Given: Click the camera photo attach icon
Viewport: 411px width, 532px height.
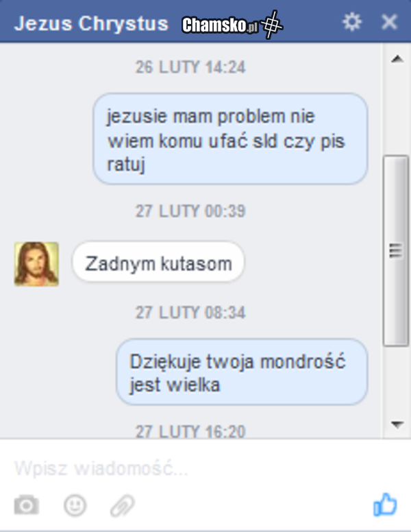Looking at the screenshot, I should 27,505.
